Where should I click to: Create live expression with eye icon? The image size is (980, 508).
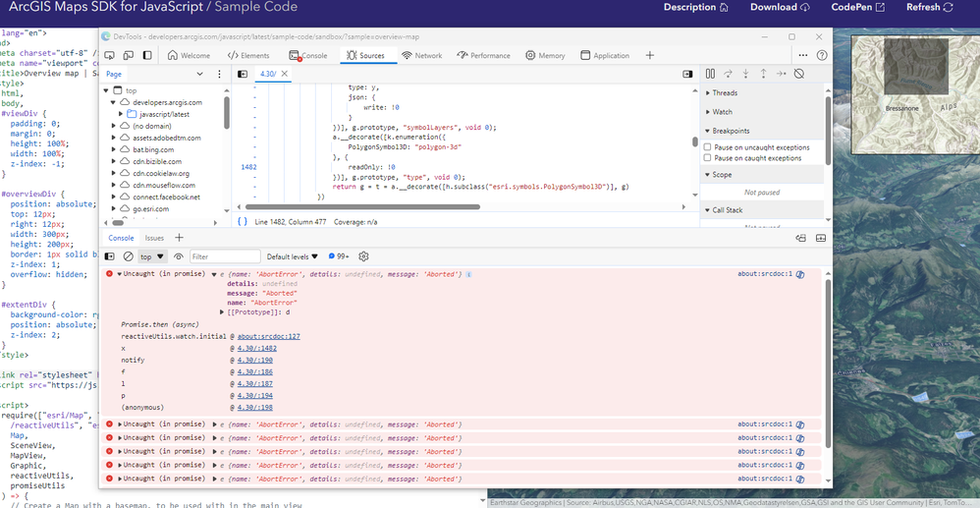[179, 256]
